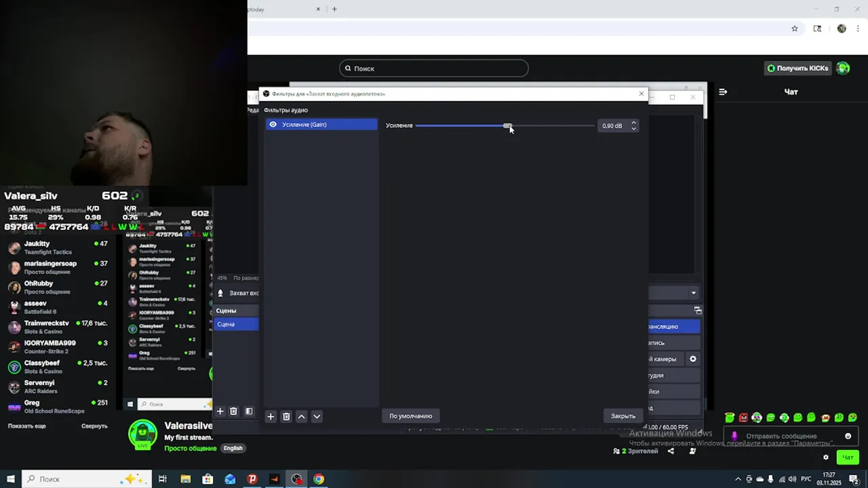Image resolution: width=868 pixels, height=488 pixels.
Task: Select the Усиление (Gain) filter row
Action: pyautogui.click(x=321, y=125)
